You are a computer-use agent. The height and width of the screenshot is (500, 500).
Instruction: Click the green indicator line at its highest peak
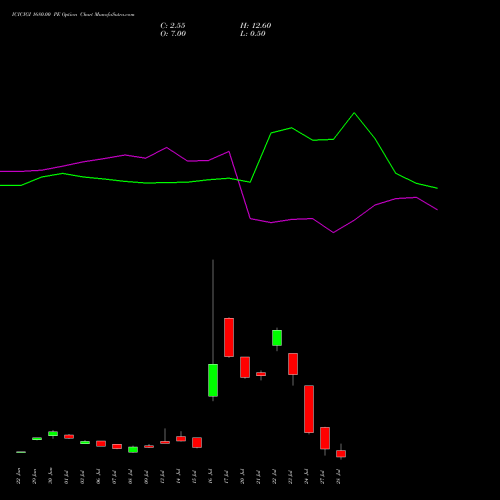[354, 113]
